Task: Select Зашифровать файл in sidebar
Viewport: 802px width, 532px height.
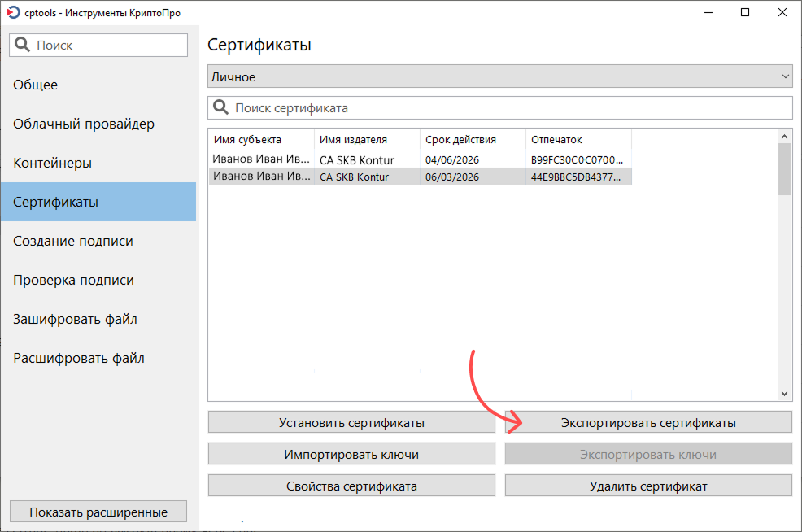Action: [x=75, y=319]
